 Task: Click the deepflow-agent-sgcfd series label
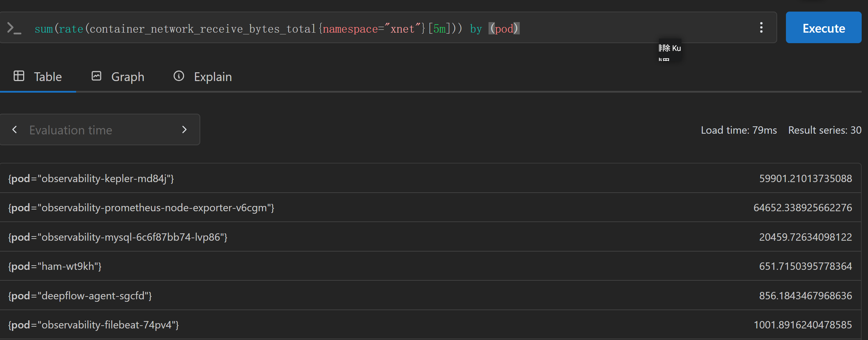click(x=80, y=296)
